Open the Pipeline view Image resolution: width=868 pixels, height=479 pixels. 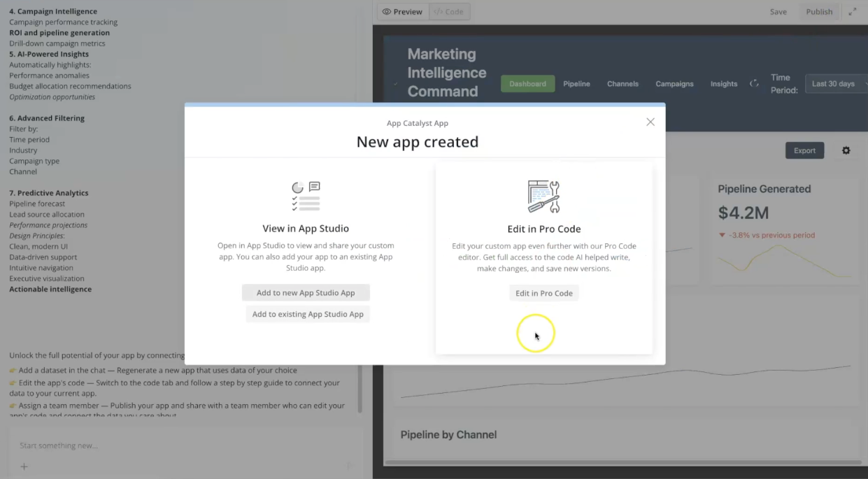pyautogui.click(x=576, y=83)
